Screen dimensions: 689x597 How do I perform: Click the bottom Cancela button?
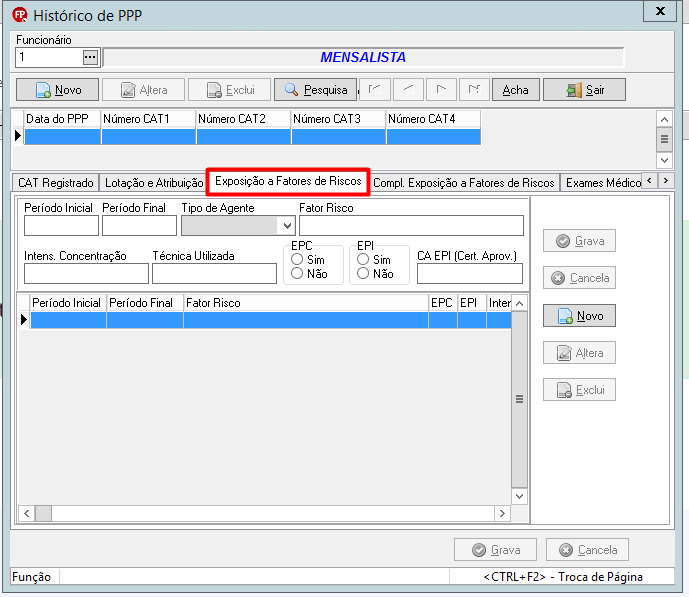point(587,550)
